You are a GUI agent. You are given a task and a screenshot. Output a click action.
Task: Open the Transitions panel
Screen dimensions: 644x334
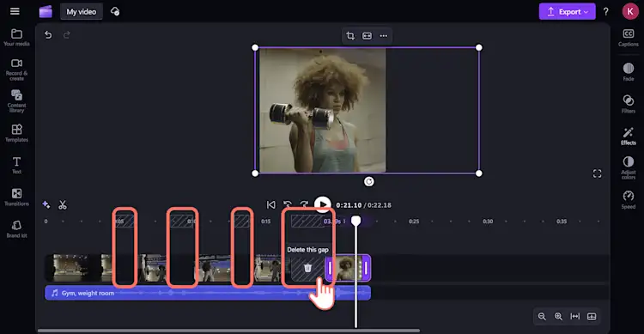pyautogui.click(x=16, y=197)
